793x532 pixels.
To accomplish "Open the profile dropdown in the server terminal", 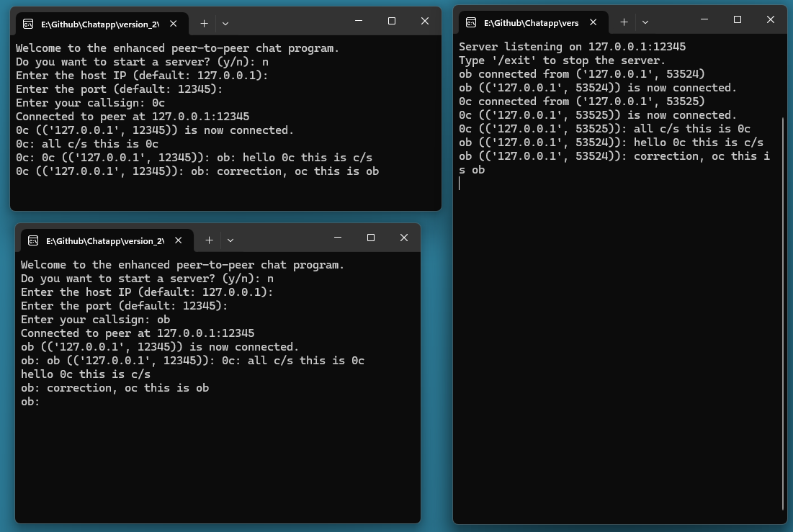I will (645, 22).
